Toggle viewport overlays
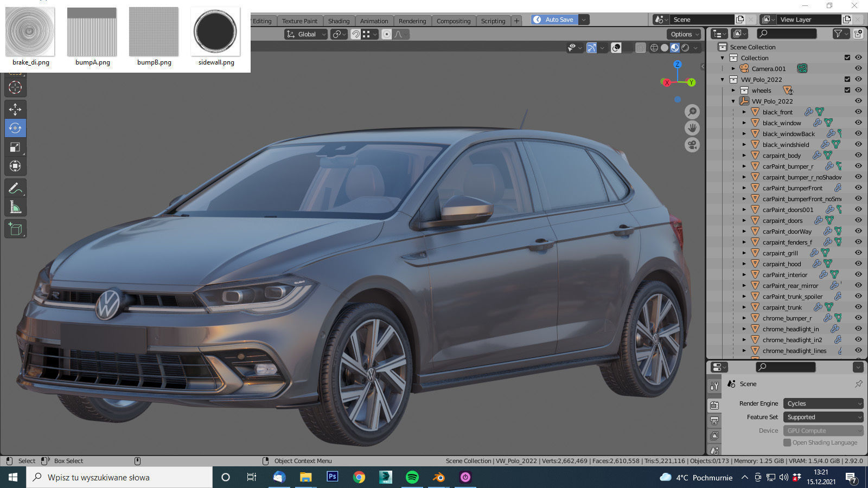The width and height of the screenshot is (868, 488). [x=616, y=48]
